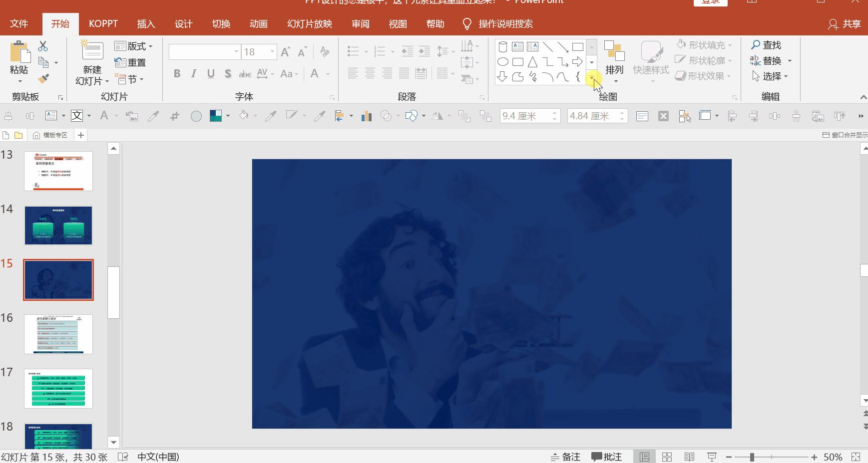Toggle the Notes (备注) pane
Screen dimensions: 868x463
point(565,457)
